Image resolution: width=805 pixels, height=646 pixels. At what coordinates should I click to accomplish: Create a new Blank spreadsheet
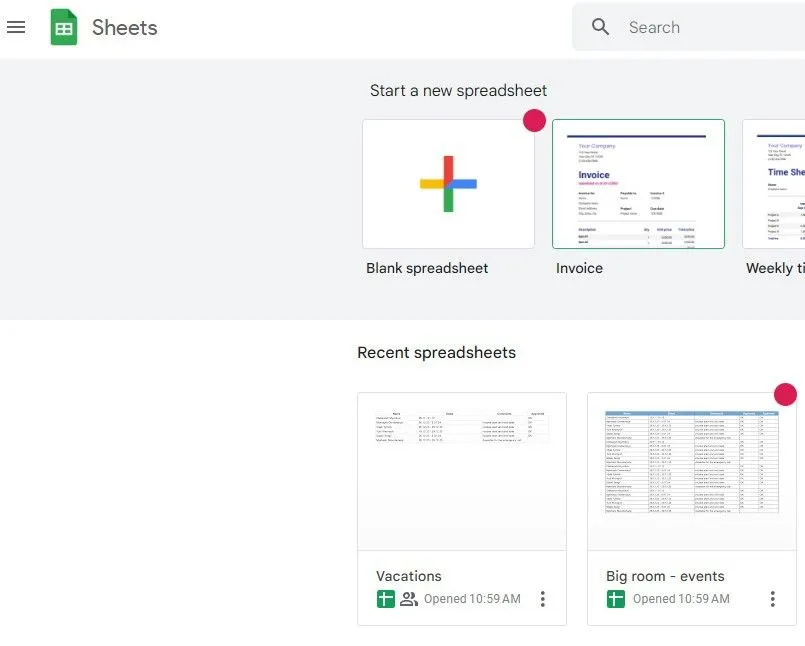point(447,184)
